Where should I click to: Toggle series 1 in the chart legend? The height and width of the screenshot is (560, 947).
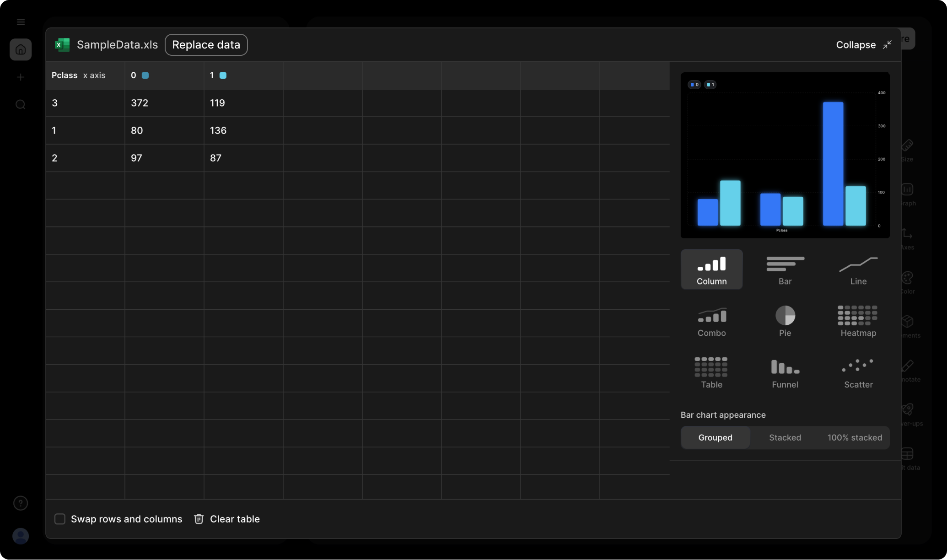tap(710, 84)
